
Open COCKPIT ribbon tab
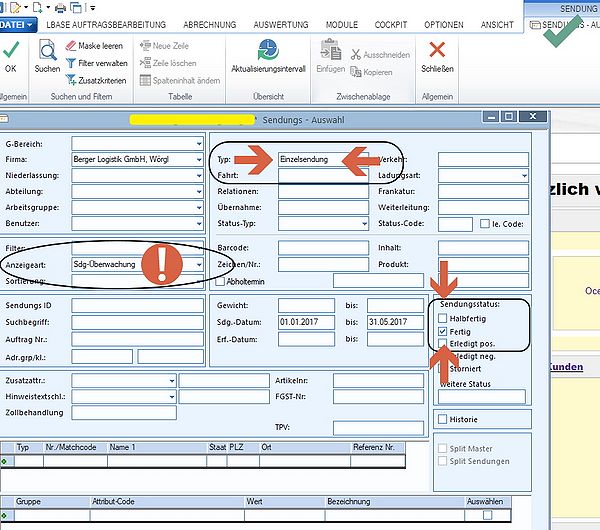click(x=391, y=25)
